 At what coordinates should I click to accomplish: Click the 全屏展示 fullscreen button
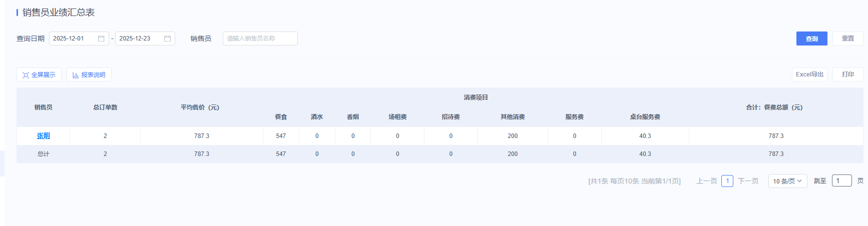39,74
